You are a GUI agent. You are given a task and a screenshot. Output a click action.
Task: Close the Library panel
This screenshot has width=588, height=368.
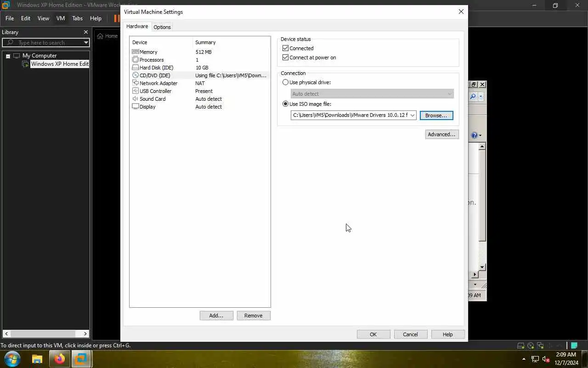pyautogui.click(x=85, y=32)
